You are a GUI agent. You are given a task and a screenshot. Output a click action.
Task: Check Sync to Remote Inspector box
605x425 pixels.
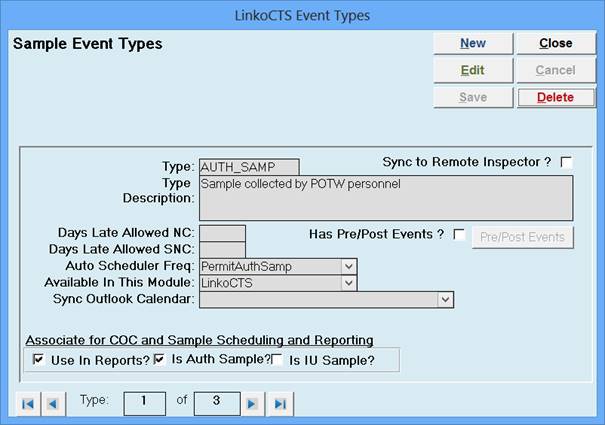(566, 162)
